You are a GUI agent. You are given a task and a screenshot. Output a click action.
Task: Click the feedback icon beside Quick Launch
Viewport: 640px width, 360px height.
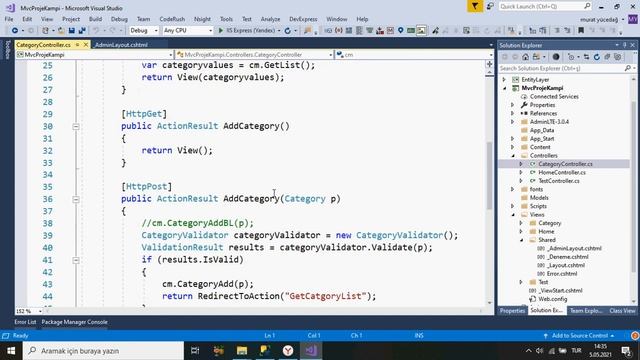490,6
